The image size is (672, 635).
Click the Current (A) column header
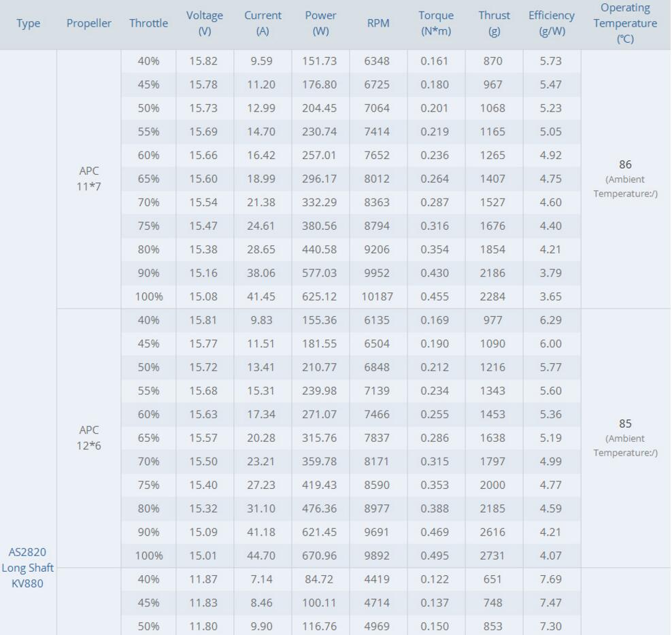(x=263, y=24)
